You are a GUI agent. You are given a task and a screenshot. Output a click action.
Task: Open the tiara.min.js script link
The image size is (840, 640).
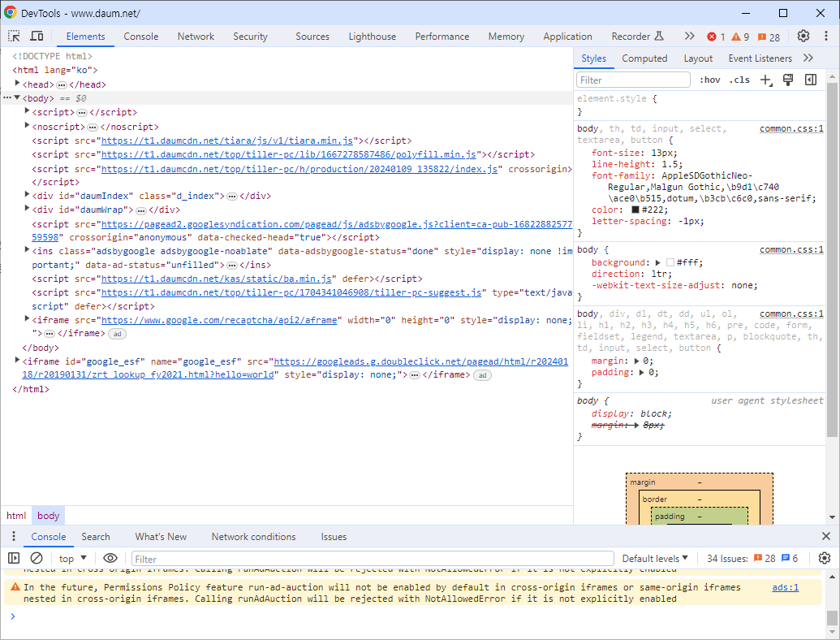(x=227, y=141)
